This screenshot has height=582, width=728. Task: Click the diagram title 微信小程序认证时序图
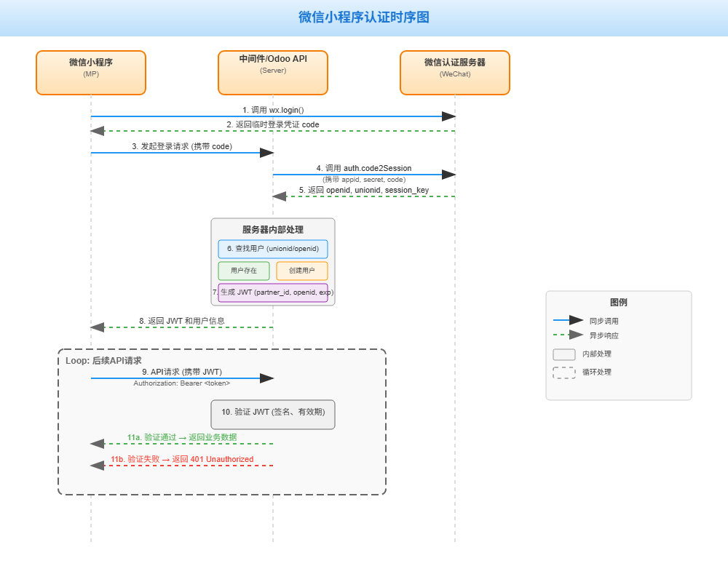[363, 17]
